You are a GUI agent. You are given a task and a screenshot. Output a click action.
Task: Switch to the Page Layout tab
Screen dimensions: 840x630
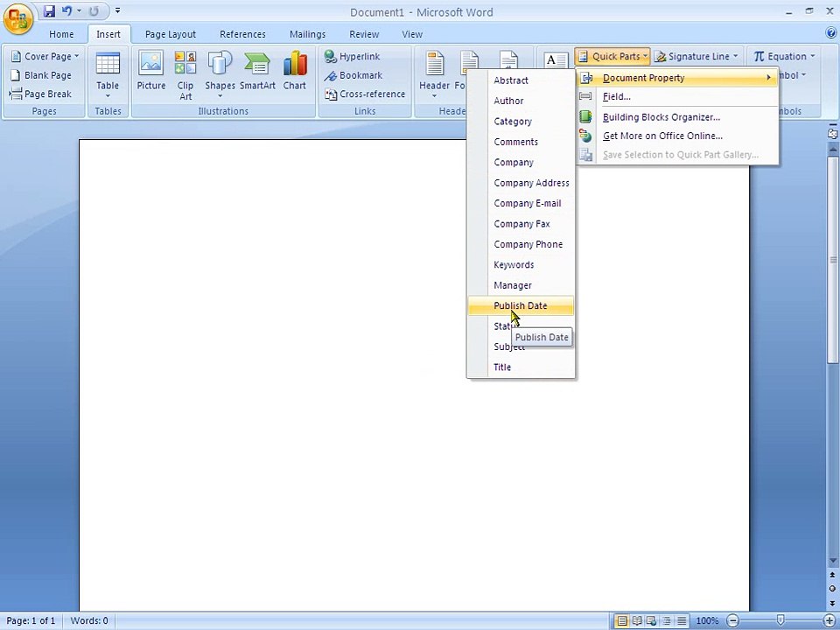coord(171,34)
